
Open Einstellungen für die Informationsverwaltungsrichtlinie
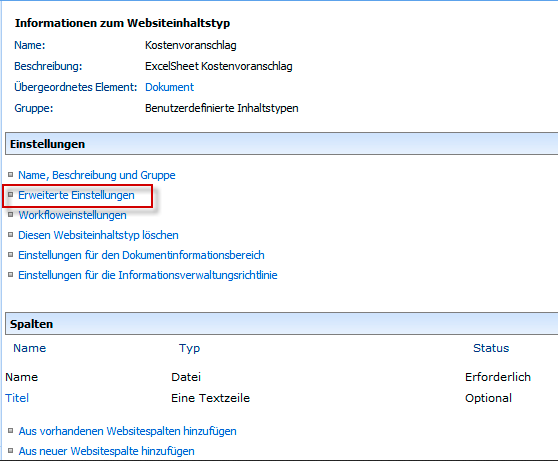[x=148, y=275]
